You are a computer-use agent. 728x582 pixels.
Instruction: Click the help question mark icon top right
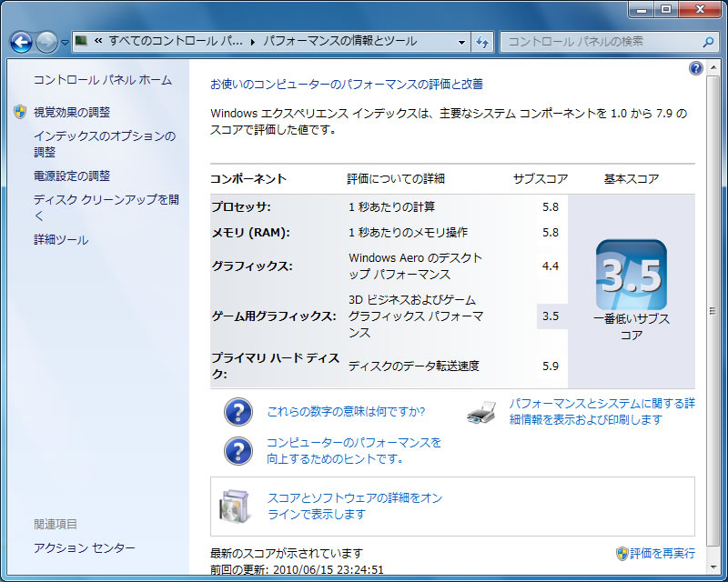point(696,68)
